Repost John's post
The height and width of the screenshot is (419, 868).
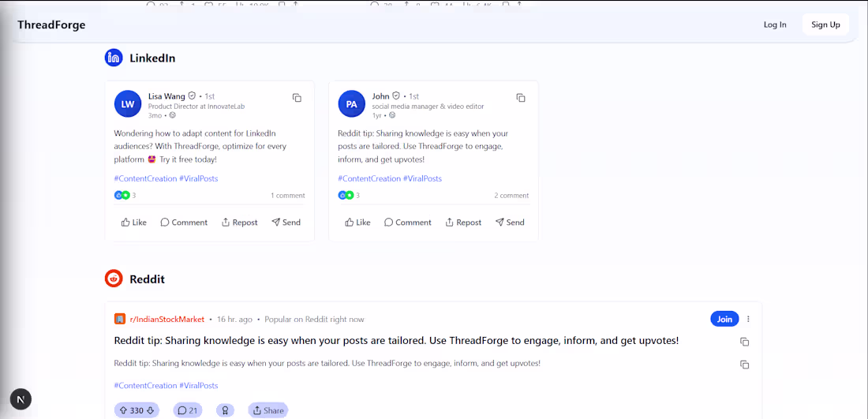point(463,223)
